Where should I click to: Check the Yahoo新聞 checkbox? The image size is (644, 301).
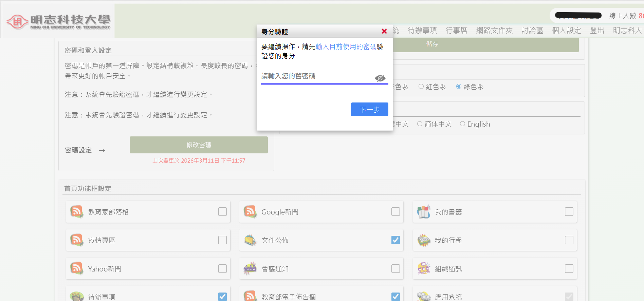222,268
